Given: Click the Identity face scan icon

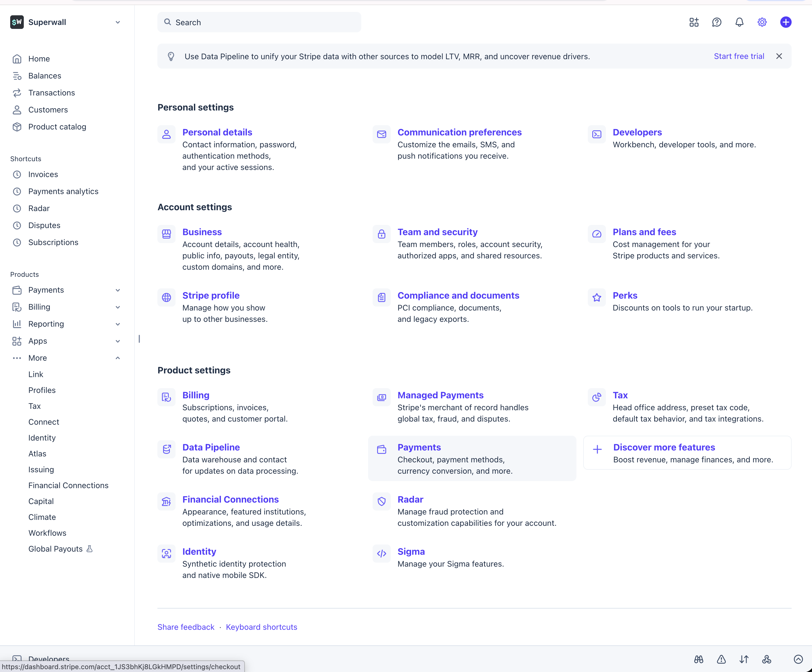Looking at the screenshot, I should point(166,554).
